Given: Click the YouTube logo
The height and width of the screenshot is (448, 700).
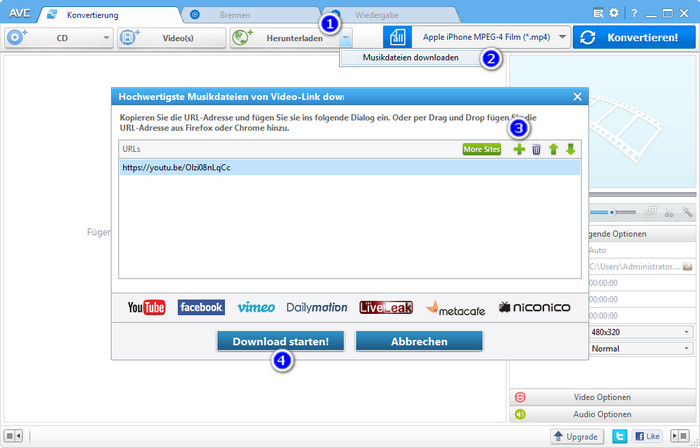Looking at the screenshot, I should pos(146,307).
